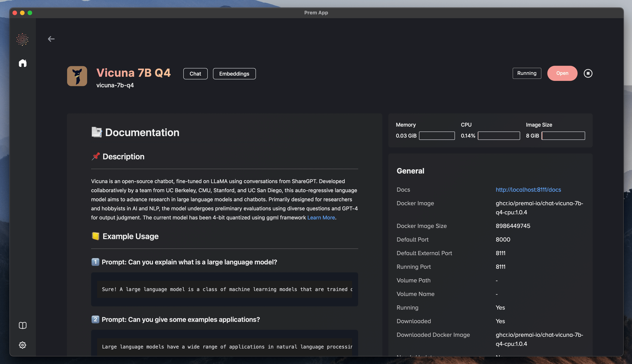Click the notebook emoji beside Example Usage
The image size is (632, 364).
pyautogui.click(x=95, y=236)
